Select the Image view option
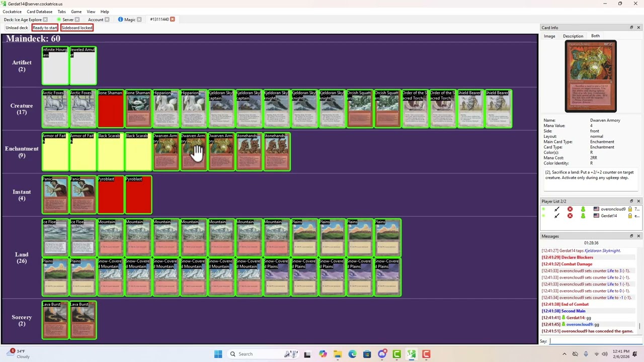 click(x=549, y=36)
